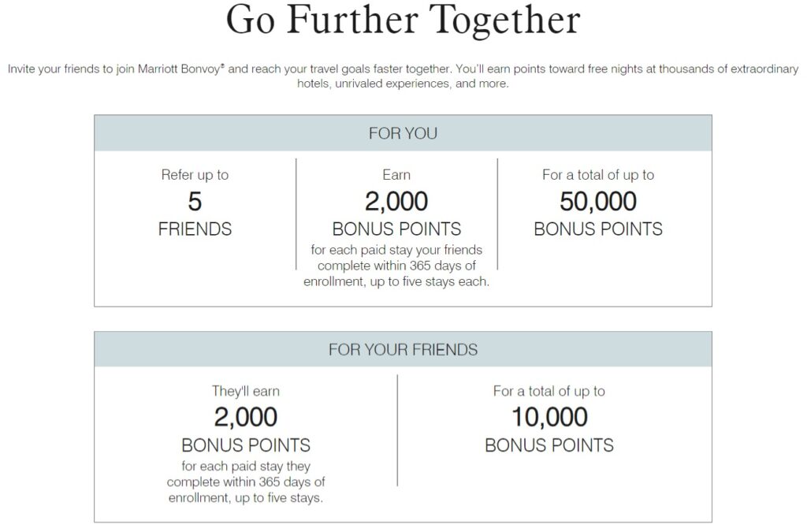Screen dimensions: 807x532
Task: Click the "Refer up to" label
Action: (x=195, y=175)
